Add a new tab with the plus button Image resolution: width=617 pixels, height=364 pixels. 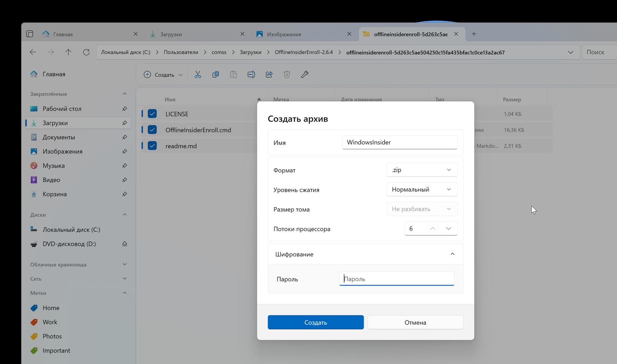coord(474,34)
